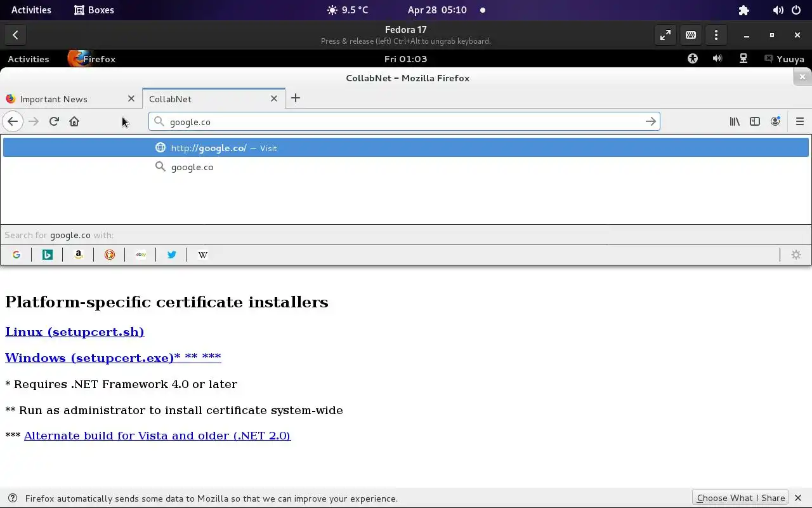Search with eBay engine icon
The image size is (812, 508).
(141, 255)
